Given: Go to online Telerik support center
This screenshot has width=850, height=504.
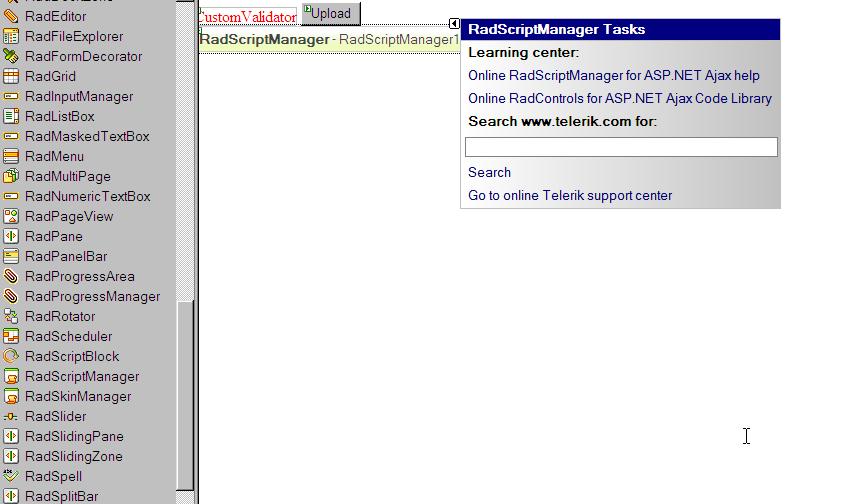Looking at the screenshot, I should [x=570, y=196].
